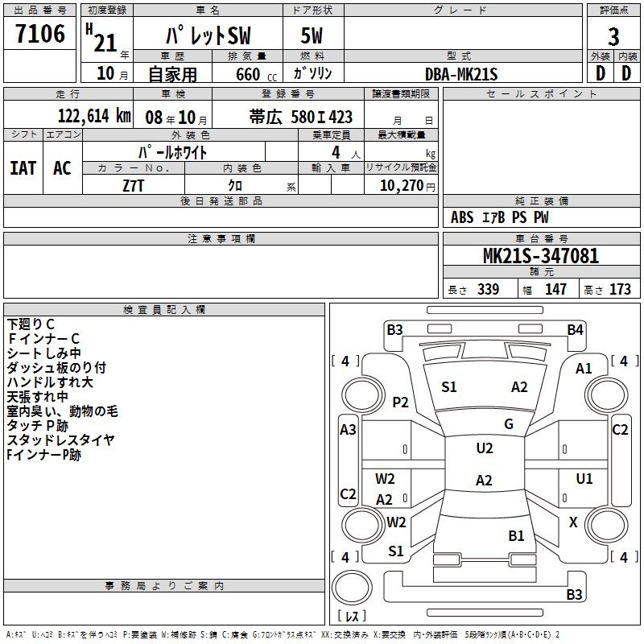Select the P2 paint marker on the diagram

[400, 402]
